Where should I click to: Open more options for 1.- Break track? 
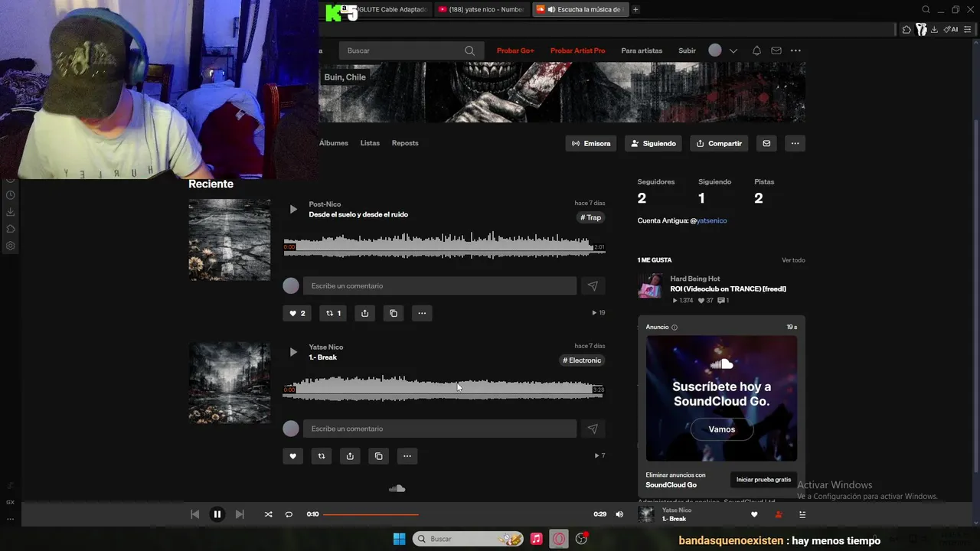(x=407, y=456)
